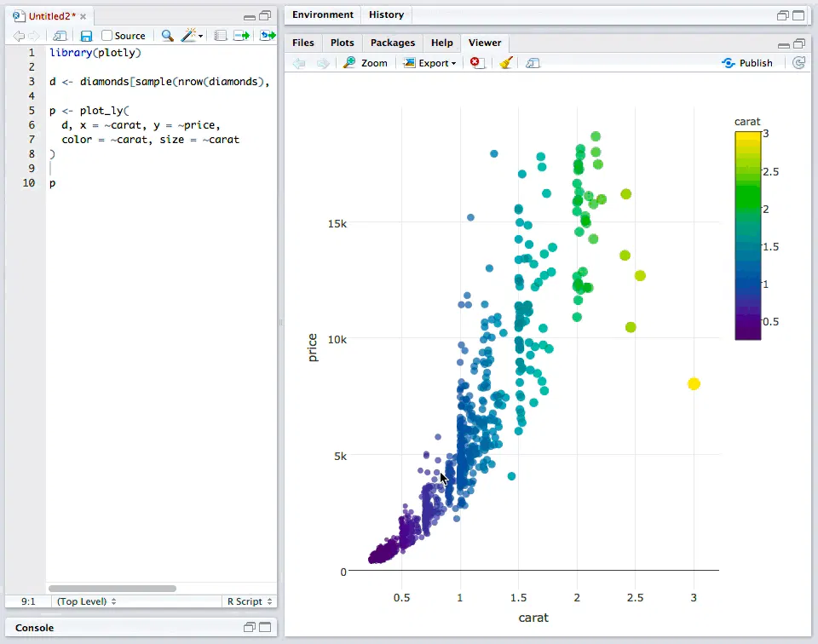The height and width of the screenshot is (644, 818).
Task: Click the carat color scale bar legend
Action: coord(748,235)
